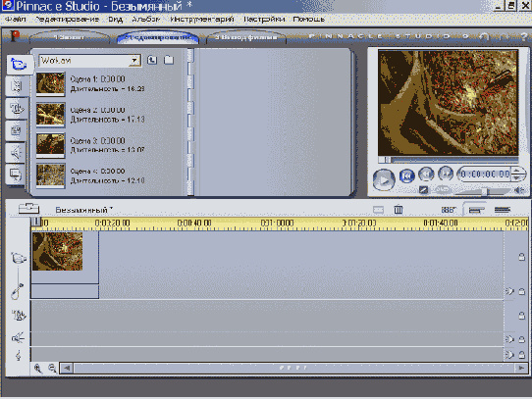This screenshot has height=399, width=532.
Task: Decrement the timecode stepper down
Action: tap(516, 178)
